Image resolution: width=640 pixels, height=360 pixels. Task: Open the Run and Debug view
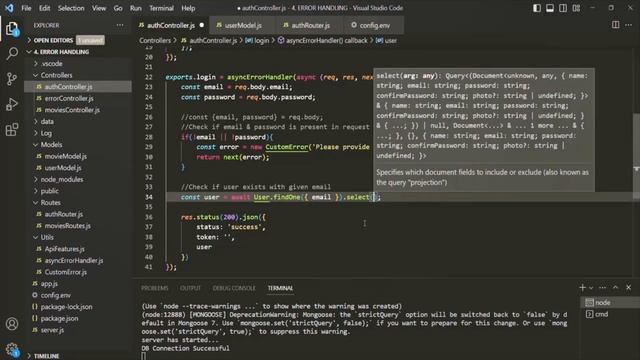(x=12, y=104)
